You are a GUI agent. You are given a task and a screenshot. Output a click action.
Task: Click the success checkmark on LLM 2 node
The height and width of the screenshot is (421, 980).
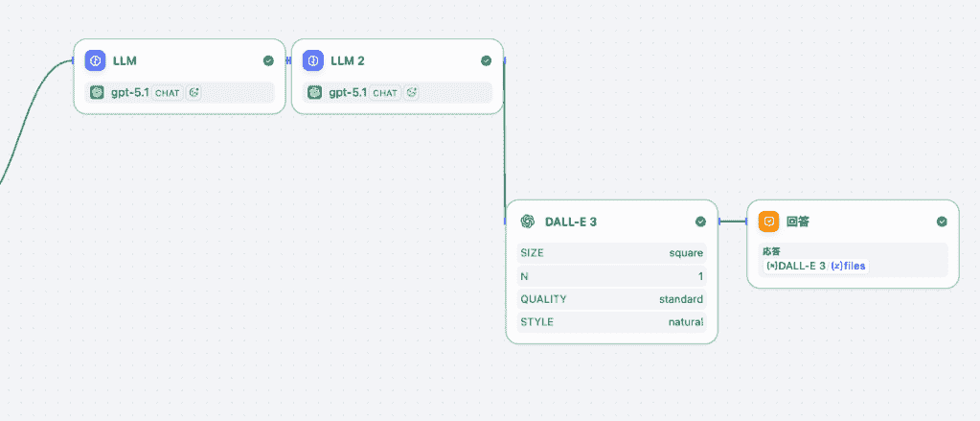pyautogui.click(x=486, y=60)
